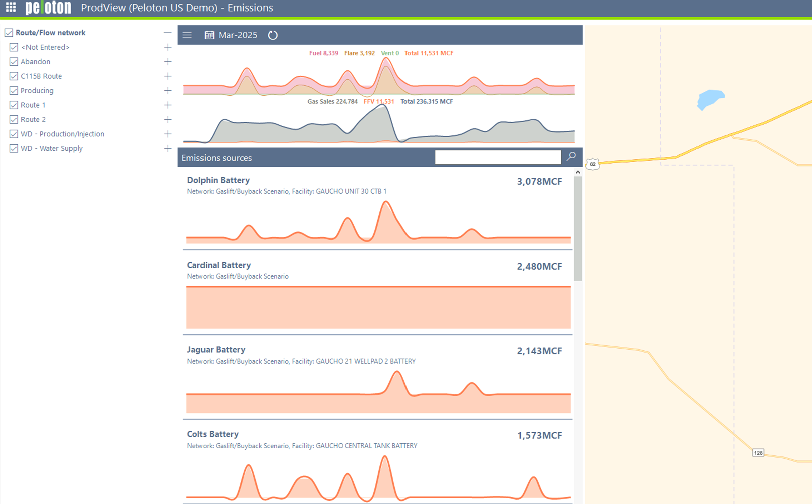Expand WD - Production/Injection route
812x504 pixels.
click(168, 134)
